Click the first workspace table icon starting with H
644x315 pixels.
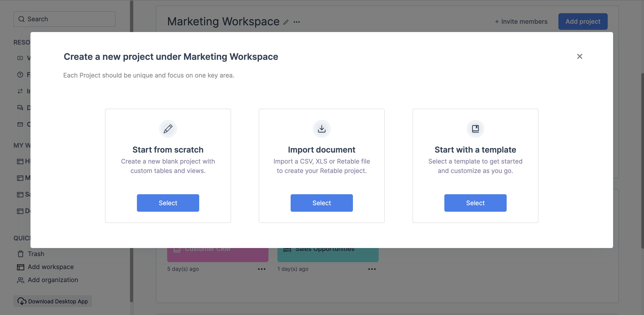(x=20, y=161)
